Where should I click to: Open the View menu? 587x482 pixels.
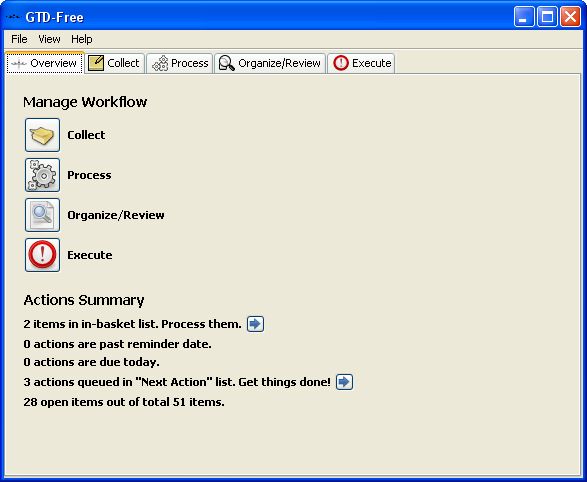point(49,39)
